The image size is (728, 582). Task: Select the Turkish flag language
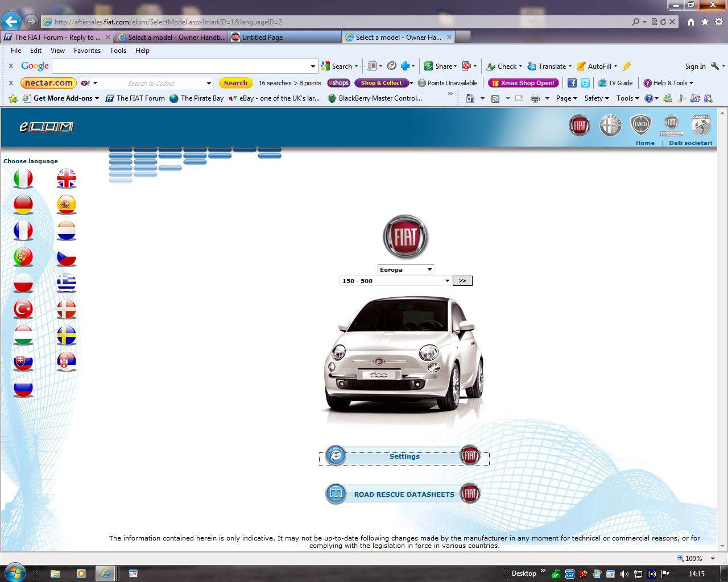click(23, 309)
